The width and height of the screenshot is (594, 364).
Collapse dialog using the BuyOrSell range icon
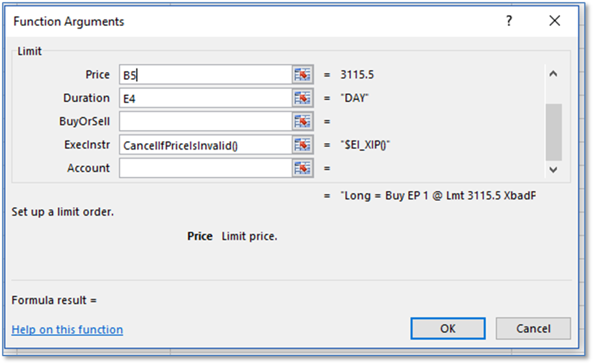(303, 122)
